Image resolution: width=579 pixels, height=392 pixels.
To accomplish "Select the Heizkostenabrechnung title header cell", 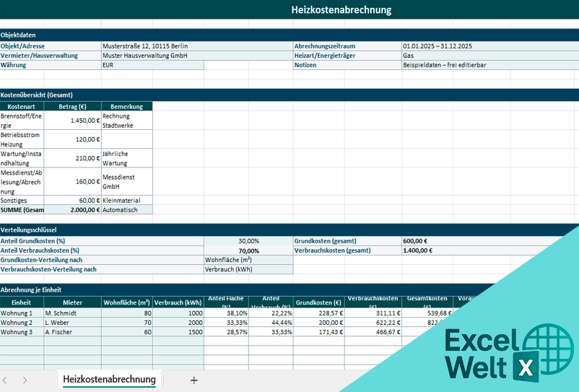I will click(x=341, y=10).
